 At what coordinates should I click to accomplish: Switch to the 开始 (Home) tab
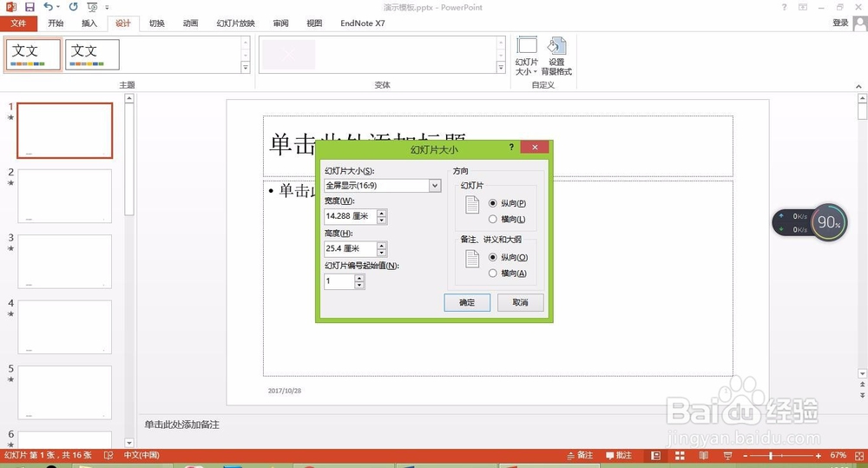pyautogui.click(x=56, y=23)
